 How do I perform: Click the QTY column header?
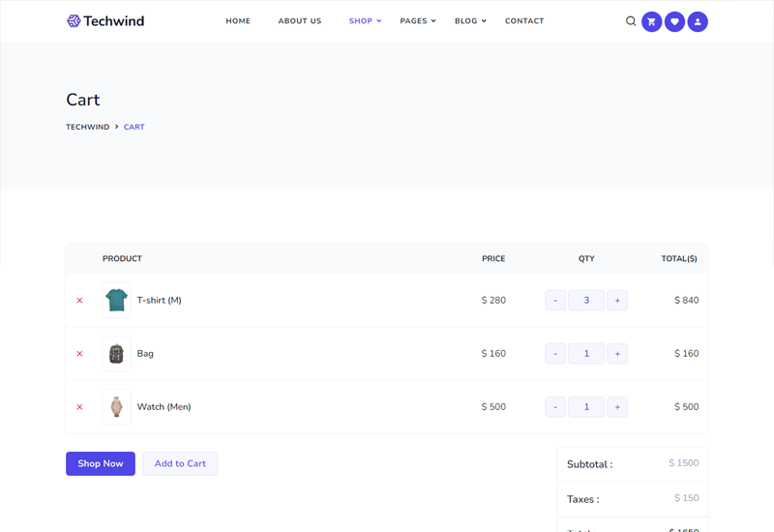[x=586, y=258]
